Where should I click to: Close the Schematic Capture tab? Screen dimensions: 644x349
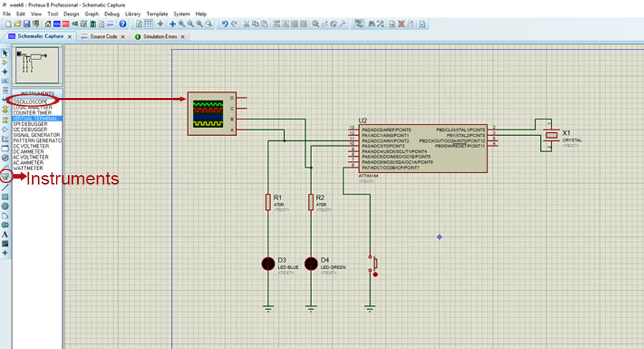coord(70,36)
